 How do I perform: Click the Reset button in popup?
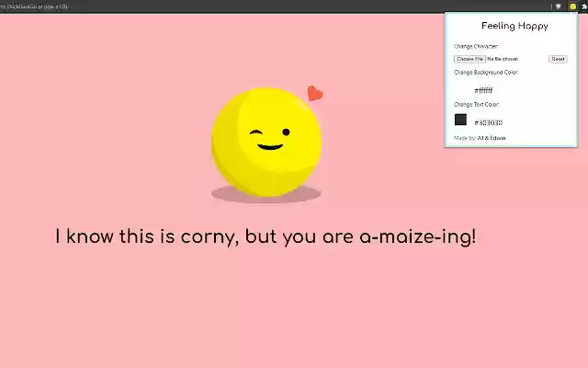[x=558, y=59]
